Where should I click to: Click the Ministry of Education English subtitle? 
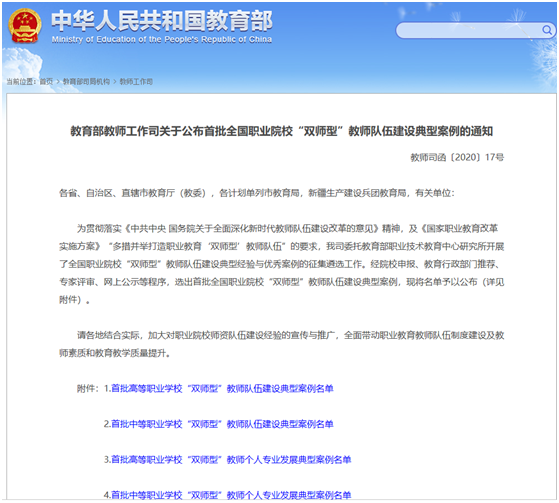point(162,39)
